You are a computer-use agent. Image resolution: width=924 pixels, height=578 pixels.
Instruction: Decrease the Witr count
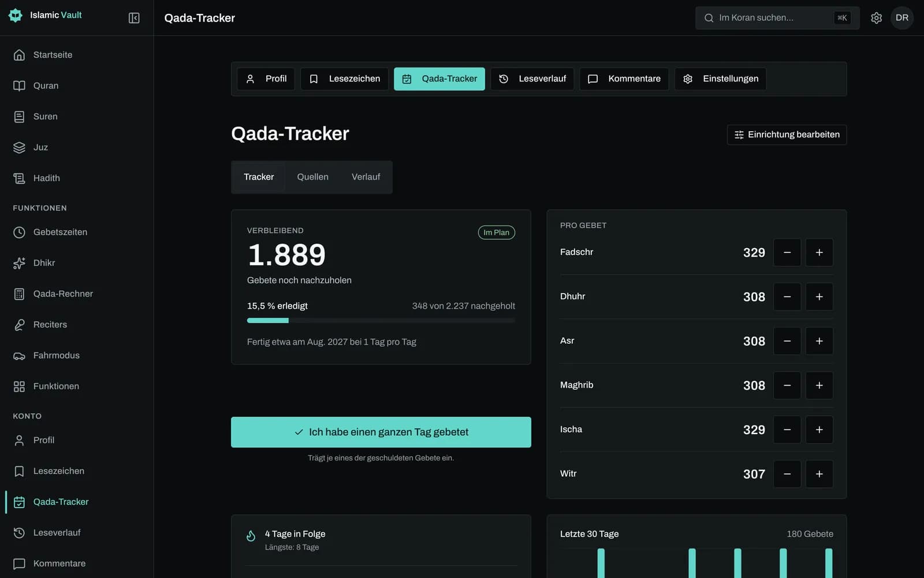coord(787,474)
